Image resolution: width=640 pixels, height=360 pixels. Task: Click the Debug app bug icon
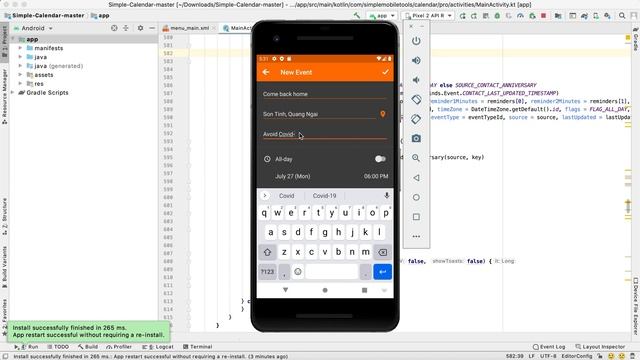pyautogui.click(x=497, y=16)
